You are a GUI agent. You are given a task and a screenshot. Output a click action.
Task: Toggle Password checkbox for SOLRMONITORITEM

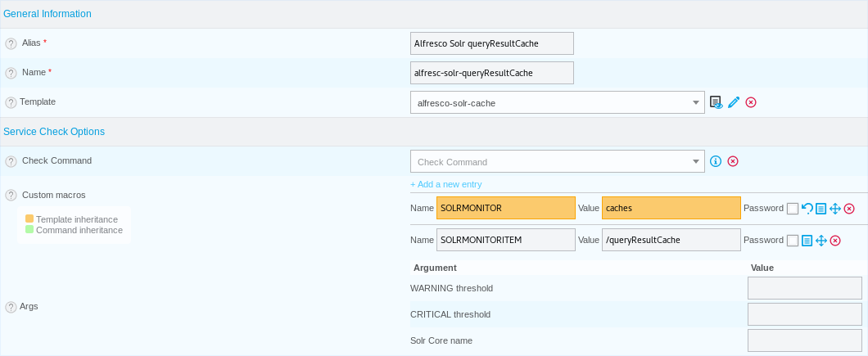[793, 241]
